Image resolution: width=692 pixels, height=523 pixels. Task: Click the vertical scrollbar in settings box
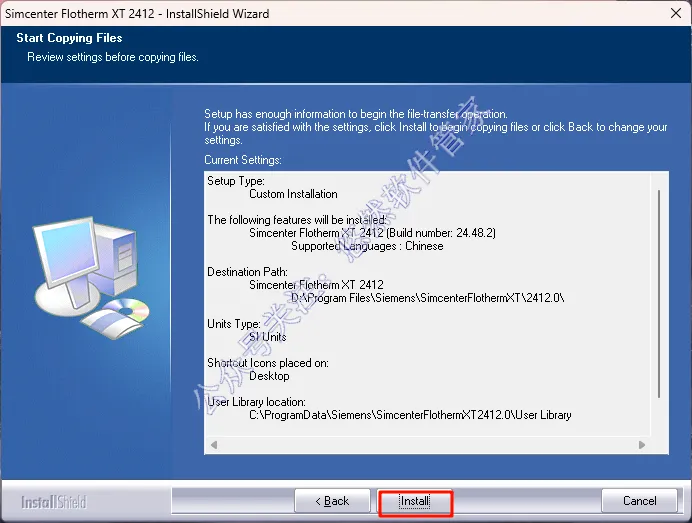click(659, 293)
